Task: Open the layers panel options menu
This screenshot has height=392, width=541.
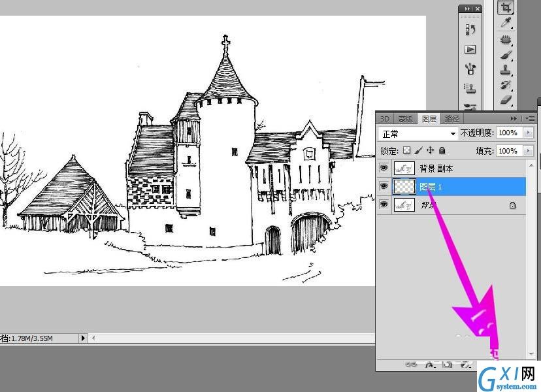Action: tap(531, 118)
